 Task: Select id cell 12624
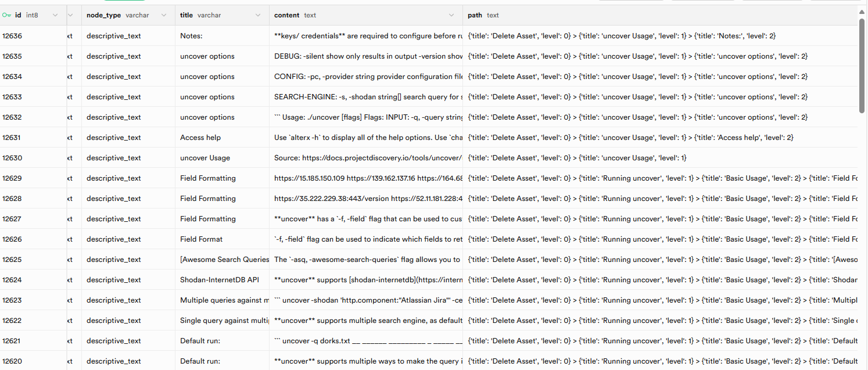pyautogui.click(x=33, y=280)
